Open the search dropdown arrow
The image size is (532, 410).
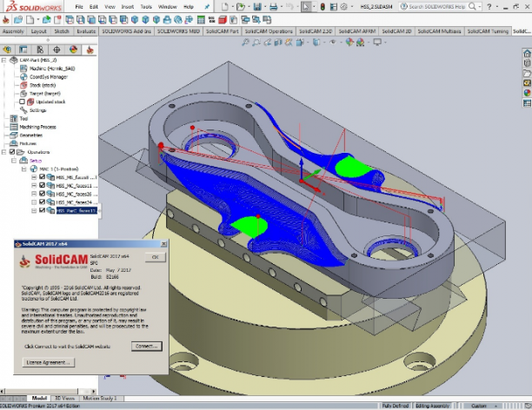coord(480,7)
